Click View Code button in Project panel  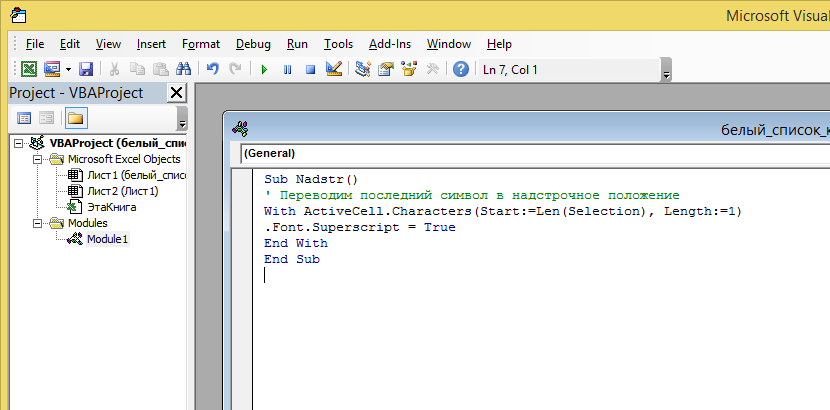[x=24, y=118]
